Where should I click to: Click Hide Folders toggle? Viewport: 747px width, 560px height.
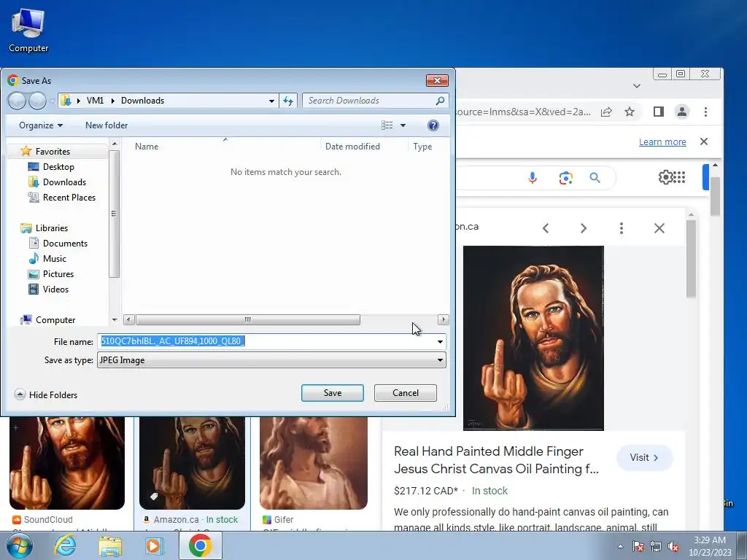[46, 394]
